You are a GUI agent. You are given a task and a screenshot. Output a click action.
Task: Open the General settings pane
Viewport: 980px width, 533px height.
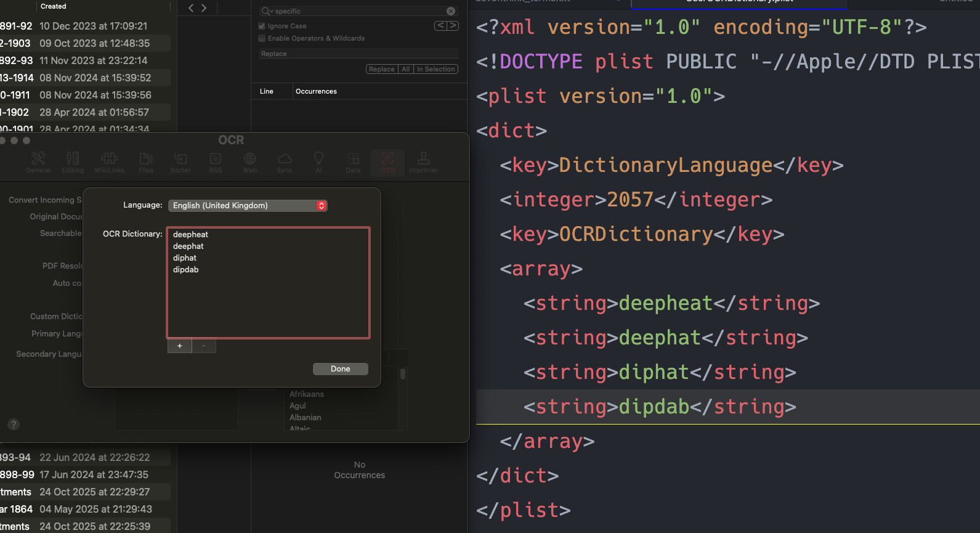click(x=38, y=162)
